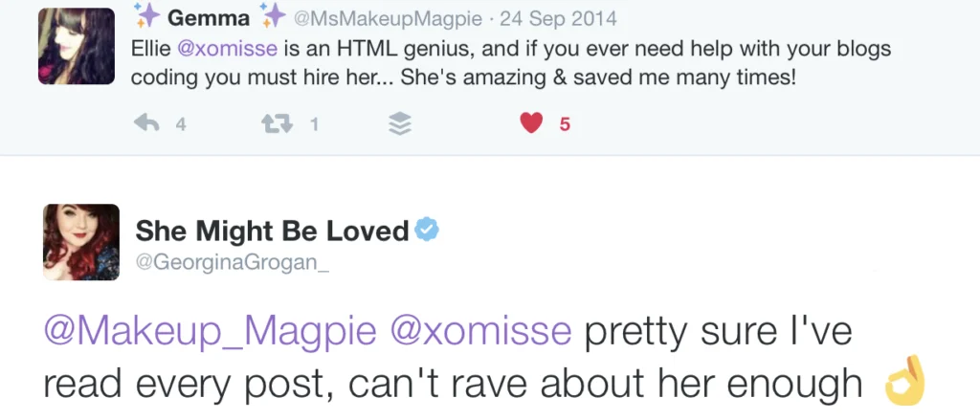
Task: Click the reply arrow icon under Gemma's tweet
Action: (146, 123)
